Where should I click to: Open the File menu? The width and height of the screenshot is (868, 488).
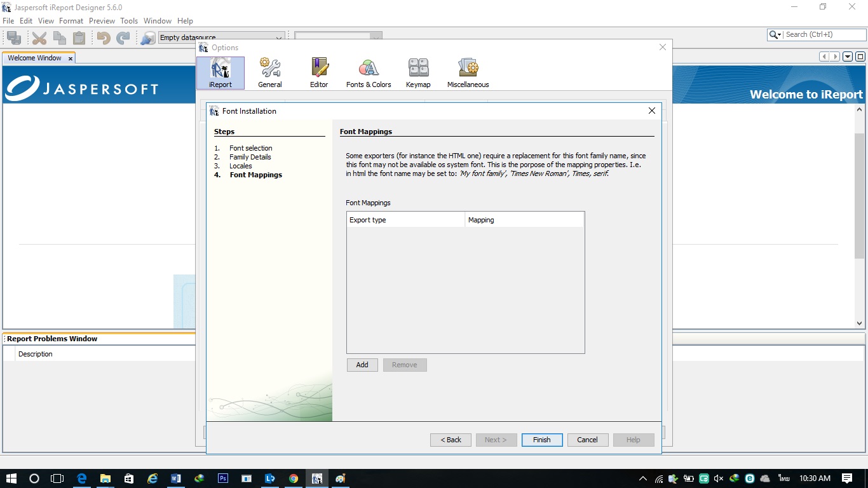(x=8, y=21)
